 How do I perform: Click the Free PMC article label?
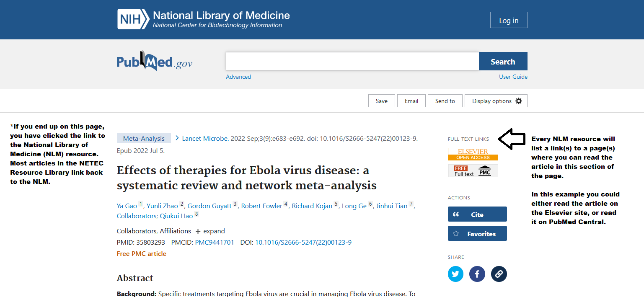pos(142,253)
